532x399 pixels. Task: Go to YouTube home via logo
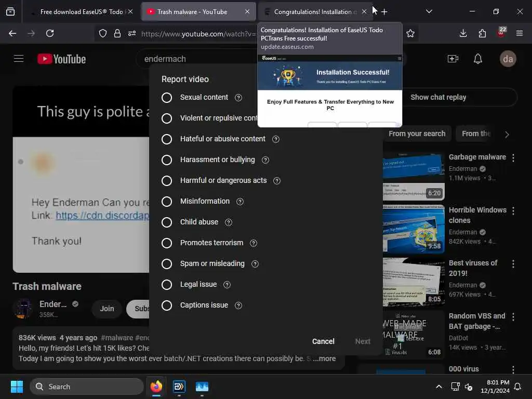(62, 59)
